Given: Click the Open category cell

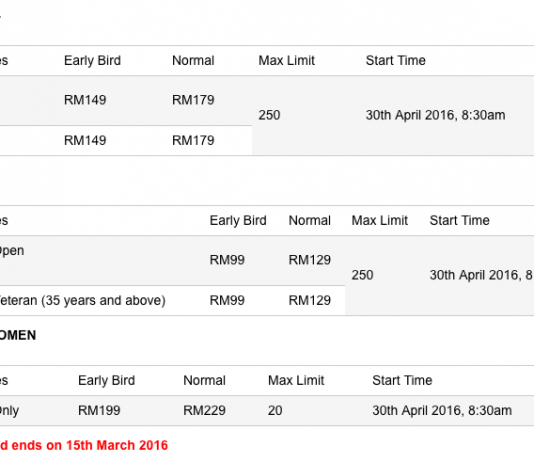Looking at the screenshot, I should tap(12, 251).
